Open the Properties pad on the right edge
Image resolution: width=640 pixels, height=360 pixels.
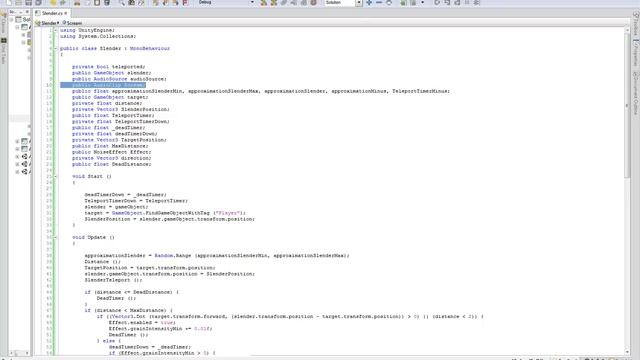(x=636, y=53)
